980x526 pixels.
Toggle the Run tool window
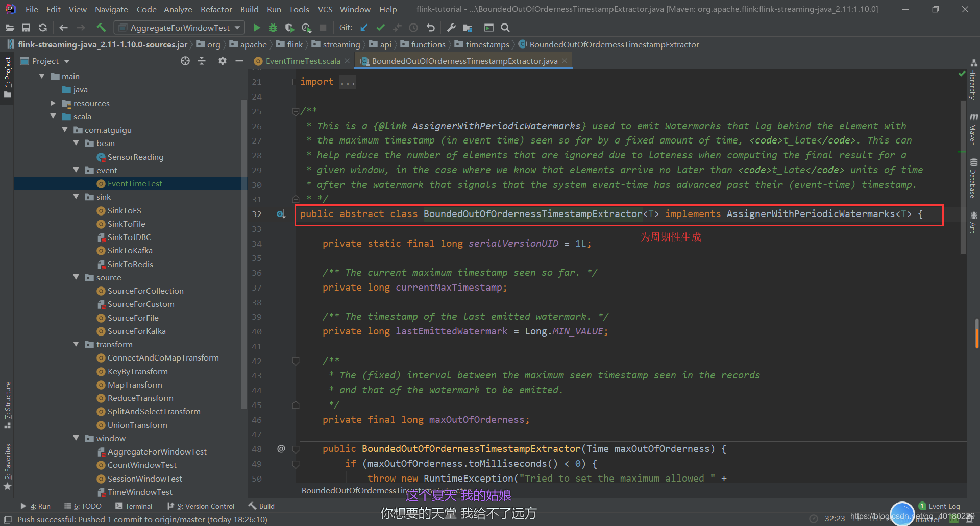point(36,506)
